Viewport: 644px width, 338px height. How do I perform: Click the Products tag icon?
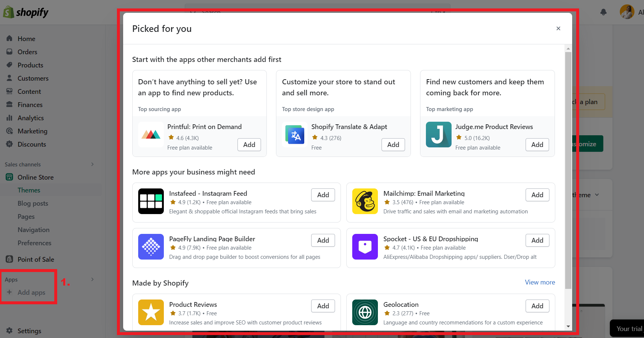point(10,65)
